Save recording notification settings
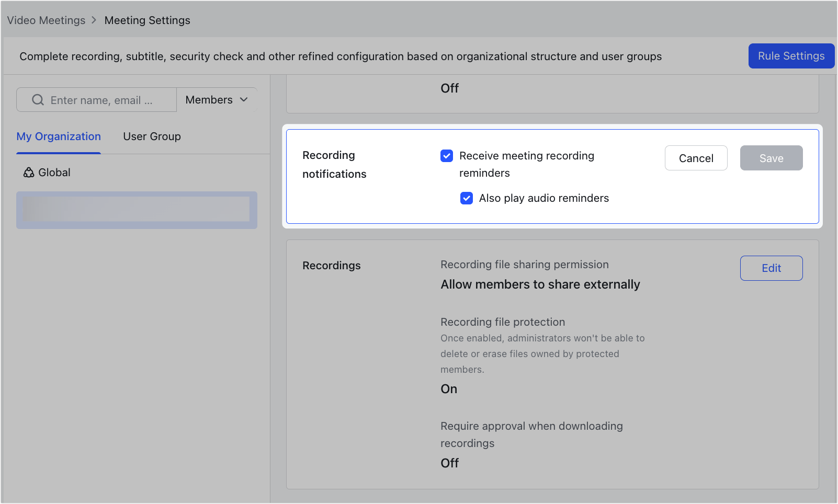 [771, 158]
